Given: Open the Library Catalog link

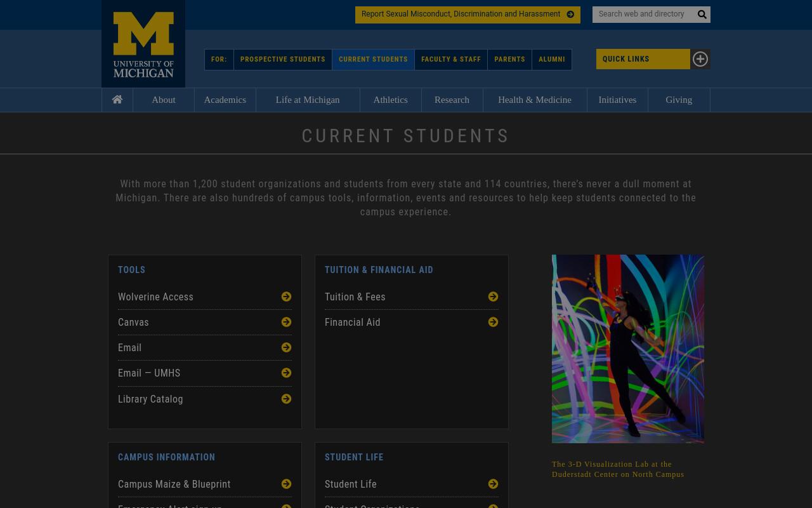Looking at the screenshot, I should tap(205, 399).
